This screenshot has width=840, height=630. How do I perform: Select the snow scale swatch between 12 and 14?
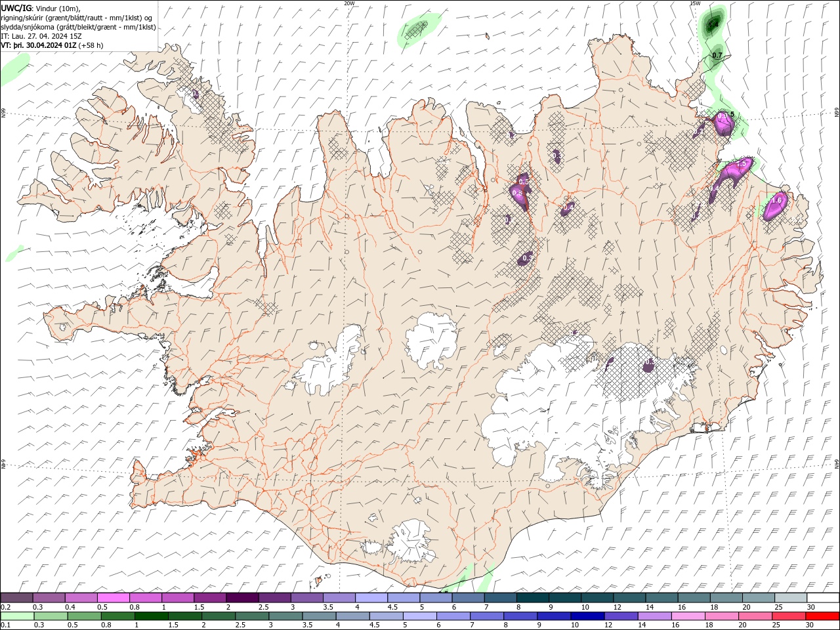pyautogui.click(x=629, y=598)
